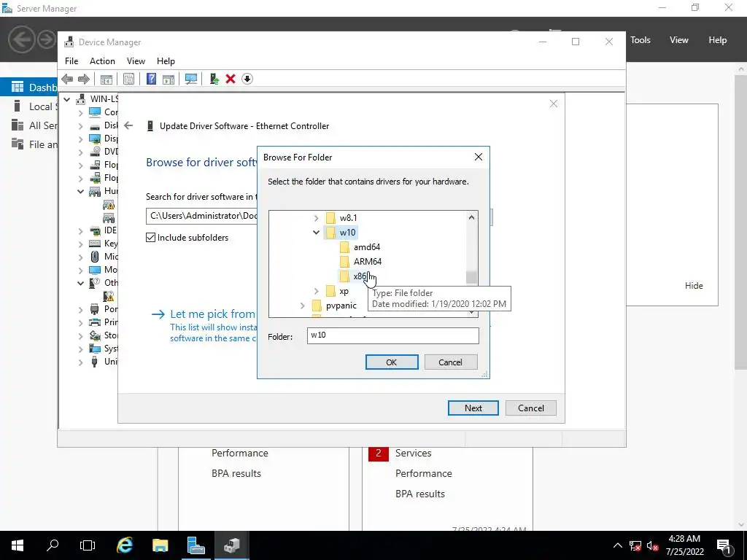This screenshot has width=747, height=560.
Task: Collapse the WIN-LS root computer node
Action: tap(67, 99)
